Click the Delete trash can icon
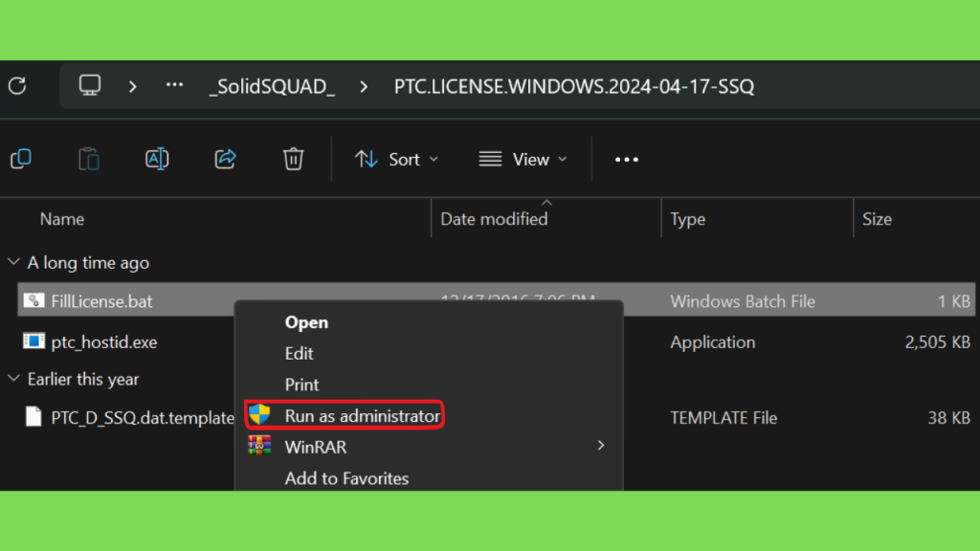Screen dimensions: 980x551 (x=294, y=159)
